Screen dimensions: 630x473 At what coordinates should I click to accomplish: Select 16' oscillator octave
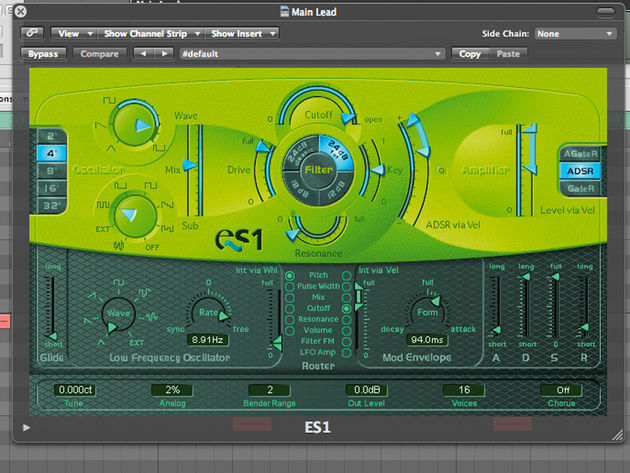(51, 188)
